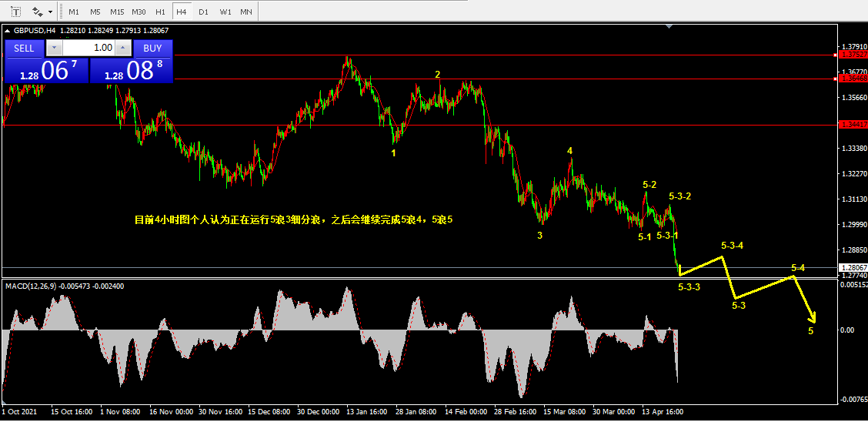Screen dimensions: 868x422
Task: Select the 5-3-3 wave label
Action: click(689, 286)
